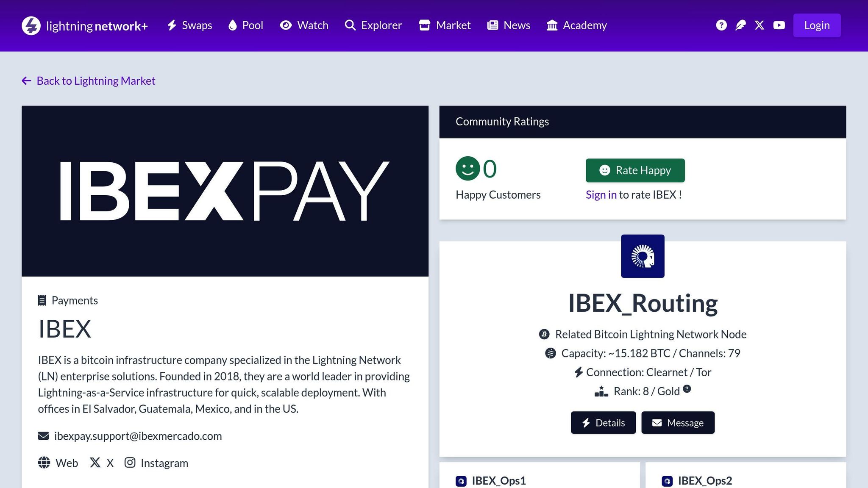Viewport: 868px width, 488px height.
Task: Click the Capacity ~15.182 BTC text
Action: click(651, 353)
